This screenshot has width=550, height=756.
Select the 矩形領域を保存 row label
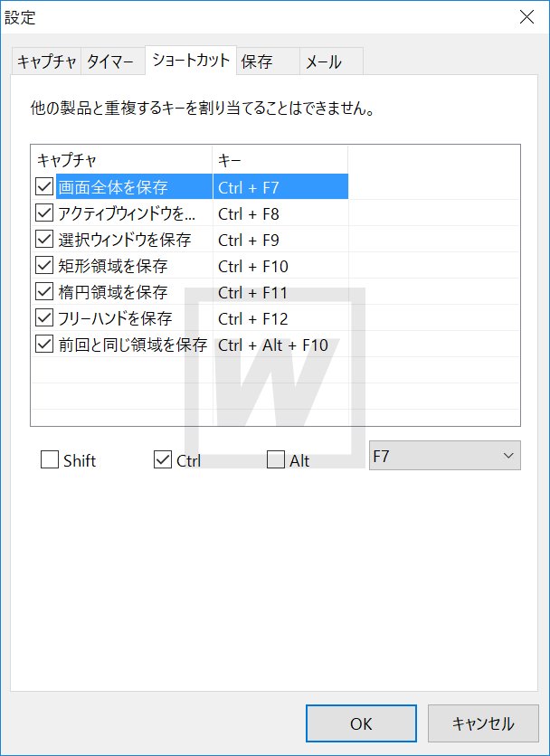point(113,266)
